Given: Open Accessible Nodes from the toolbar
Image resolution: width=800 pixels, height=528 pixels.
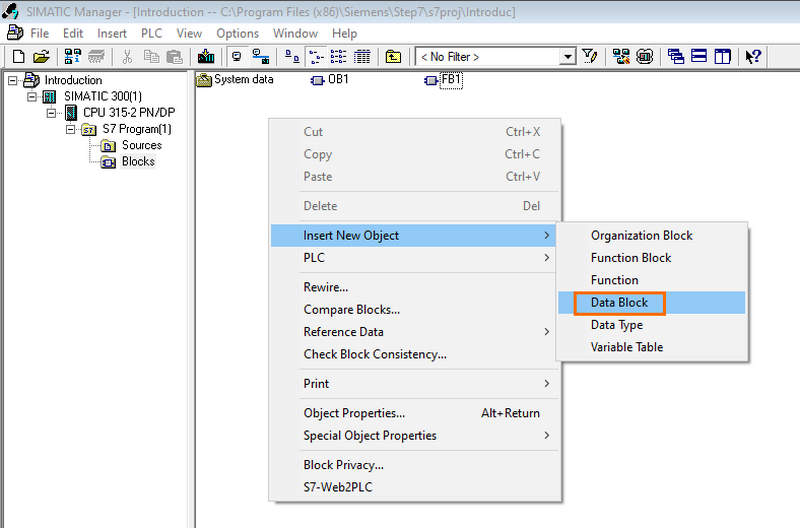Looking at the screenshot, I should point(73,56).
